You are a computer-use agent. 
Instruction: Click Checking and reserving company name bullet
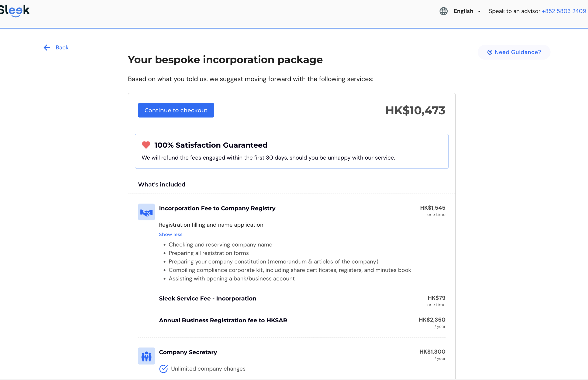220,244
